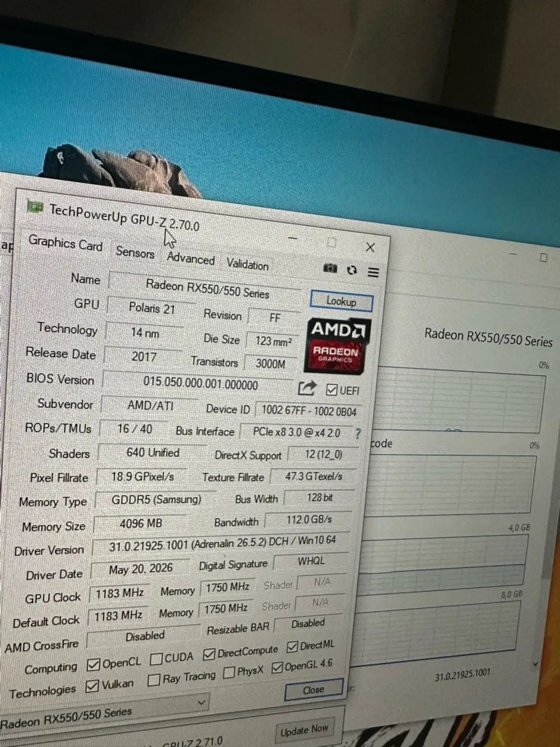Click the Pixel Fillrate 18.9 GPixel/s value
560x747 pixels.
[143, 476]
